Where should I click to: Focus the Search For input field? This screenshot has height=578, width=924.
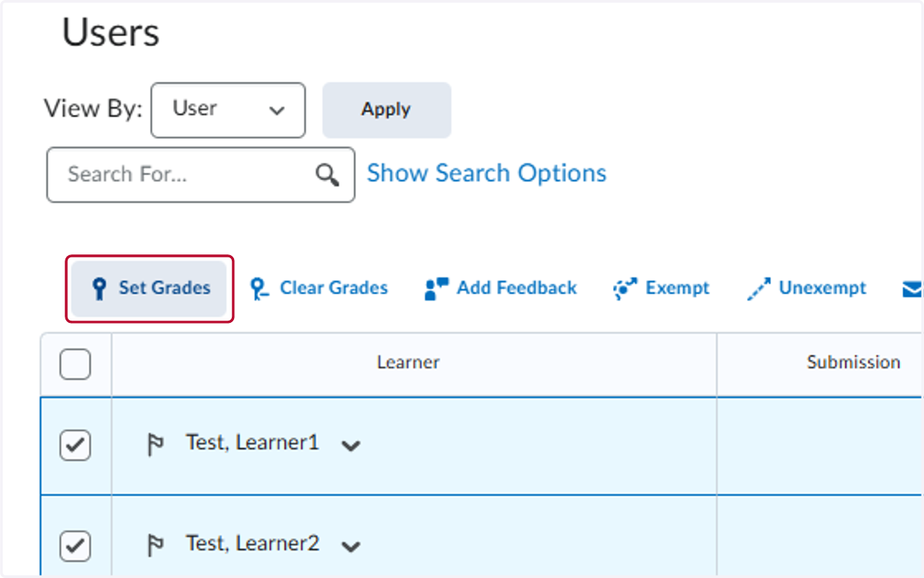point(201,175)
